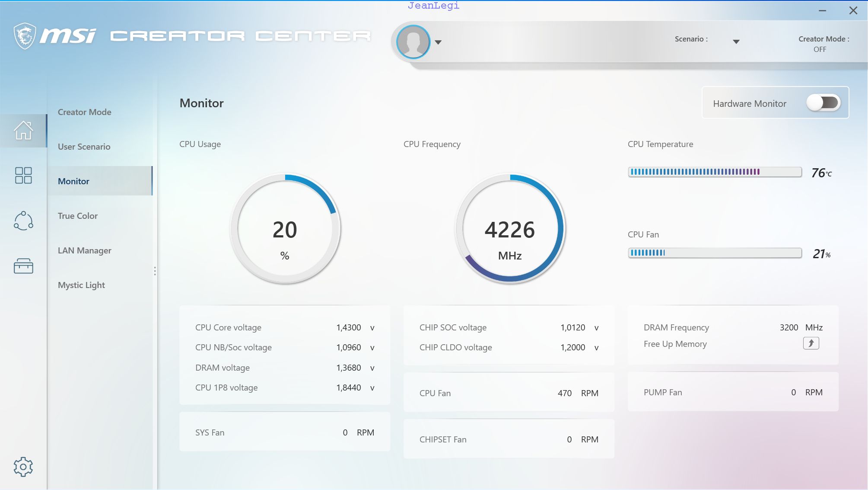
Task: Open the dropdown arrow beside profile avatar
Action: click(438, 42)
